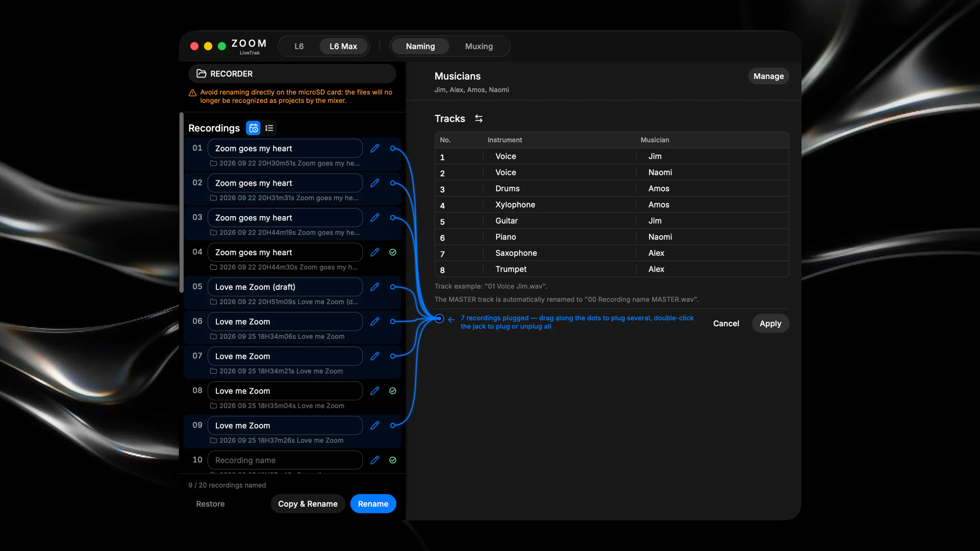This screenshot has height=551, width=980.
Task: Switch to list view of Recordings
Action: tap(269, 128)
